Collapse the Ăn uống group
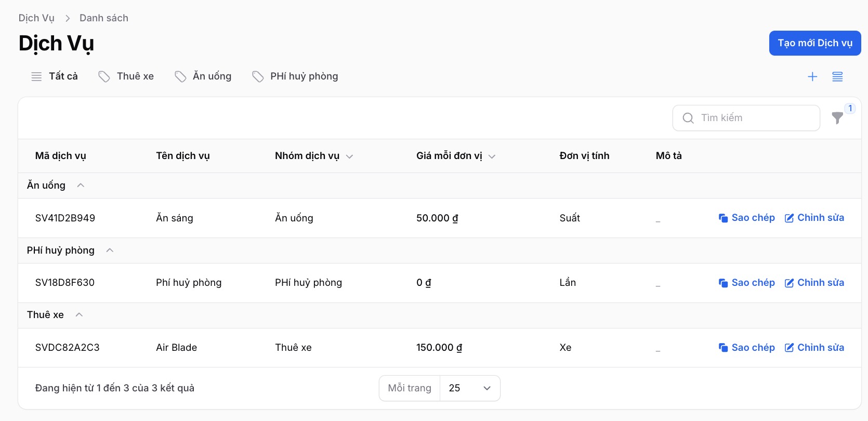868x421 pixels. 81,186
